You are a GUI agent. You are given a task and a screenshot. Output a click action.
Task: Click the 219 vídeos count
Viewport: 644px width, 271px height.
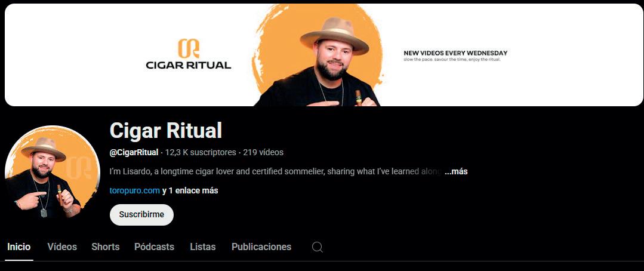263,152
